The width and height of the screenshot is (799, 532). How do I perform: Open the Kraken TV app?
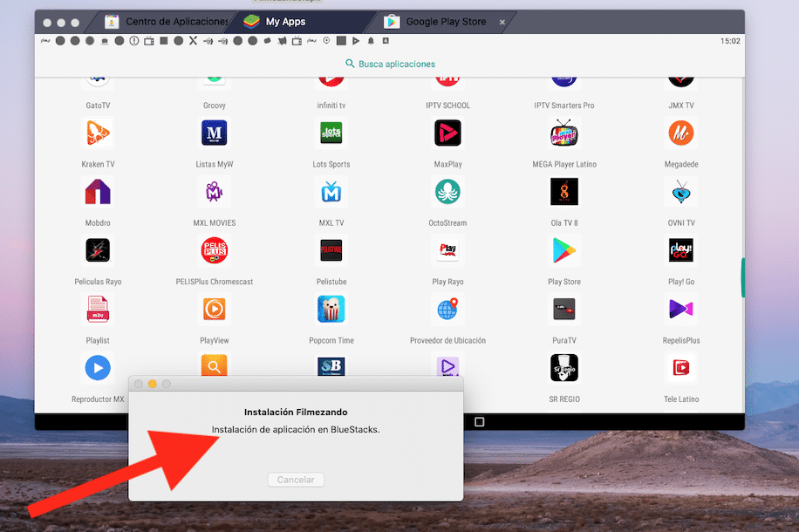98,133
